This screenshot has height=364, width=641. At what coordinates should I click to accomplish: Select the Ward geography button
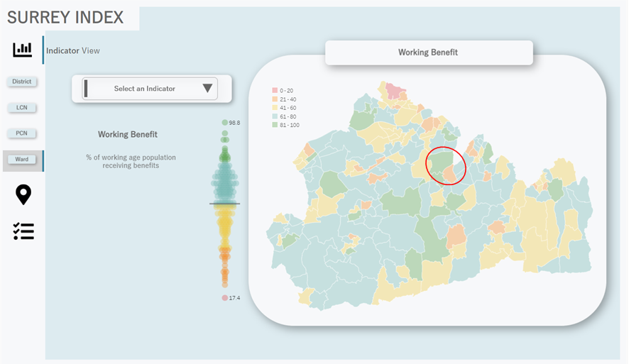click(22, 160)
